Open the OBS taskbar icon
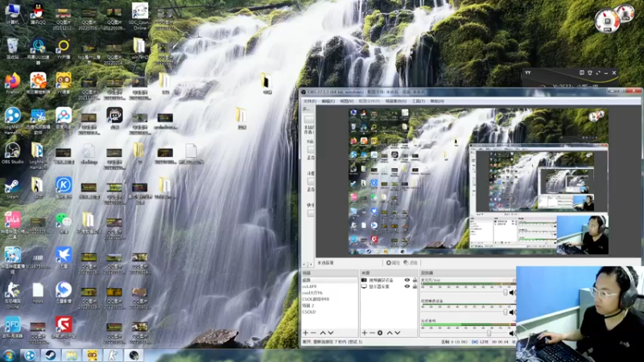 [x=134, y=355]
